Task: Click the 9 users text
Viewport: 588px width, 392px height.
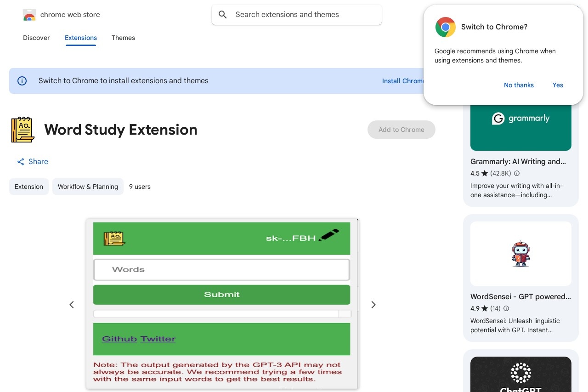Action: (x=140, y=187)
